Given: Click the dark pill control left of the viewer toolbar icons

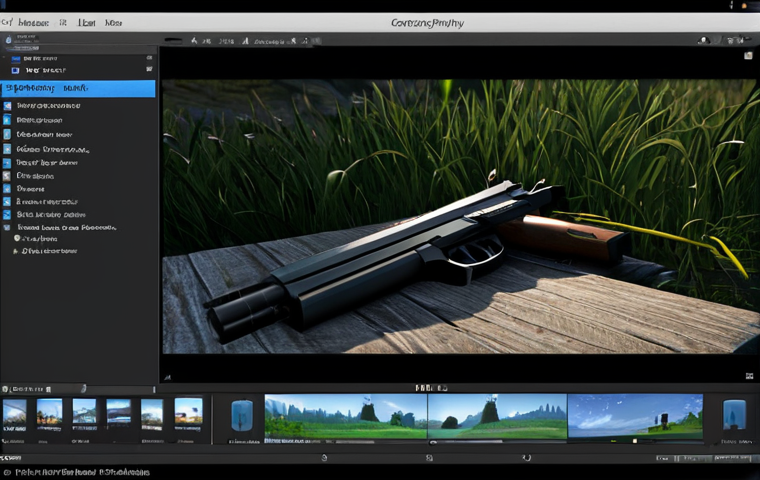Looking at the screenshot, I should click(173, 41).
